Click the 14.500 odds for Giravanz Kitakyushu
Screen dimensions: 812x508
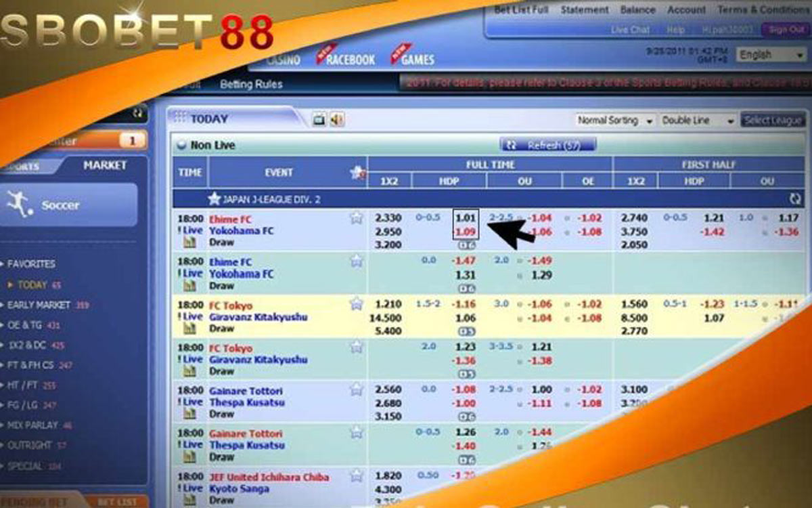tap(385, 318)
